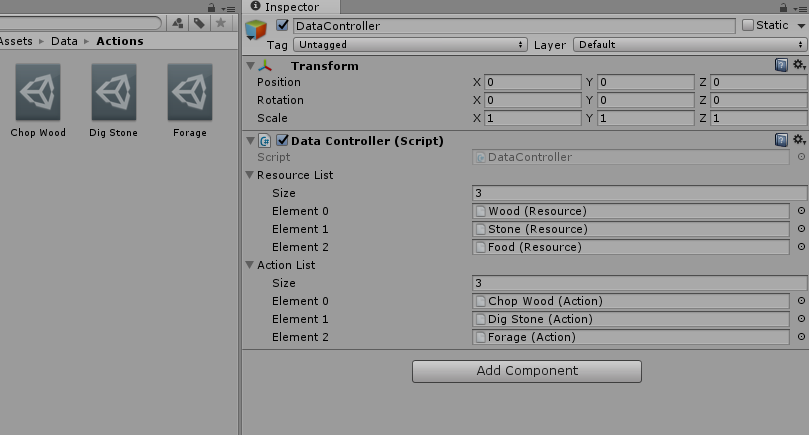Open Transform component help reference
Viewport: 809px width, 435px height.
pos(781,65)
